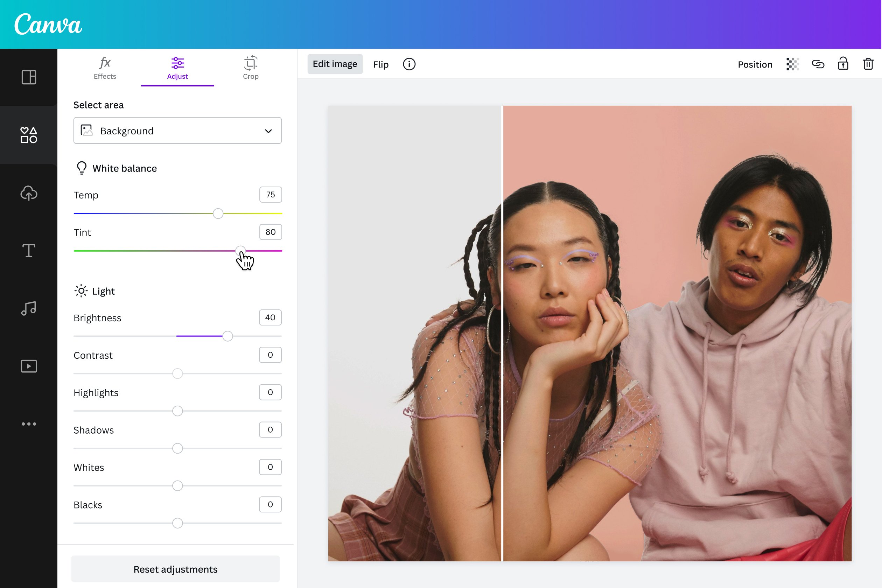Click the grid/mosaic icon in toolbar
882x588 pixels.
(792, 64)
